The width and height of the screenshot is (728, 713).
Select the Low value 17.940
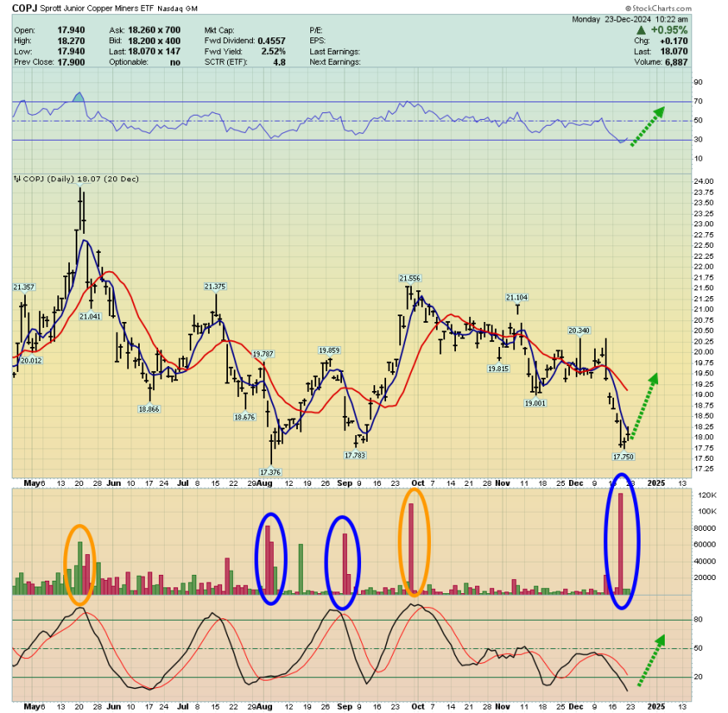coord(71,52)
